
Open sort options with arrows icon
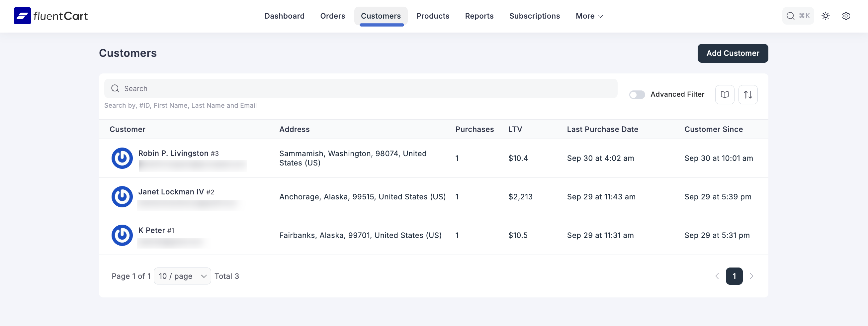click(748, 95)
